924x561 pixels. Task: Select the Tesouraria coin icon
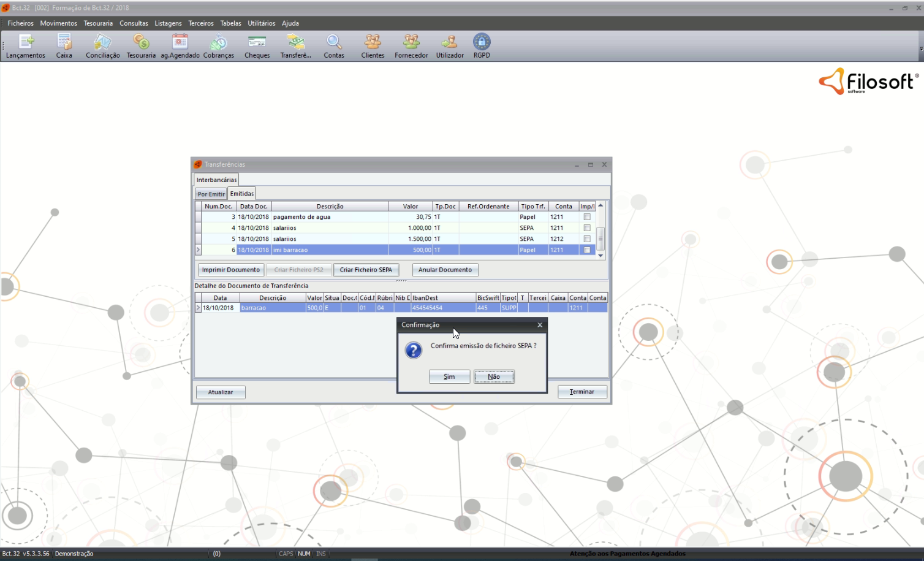click(141, 42)
